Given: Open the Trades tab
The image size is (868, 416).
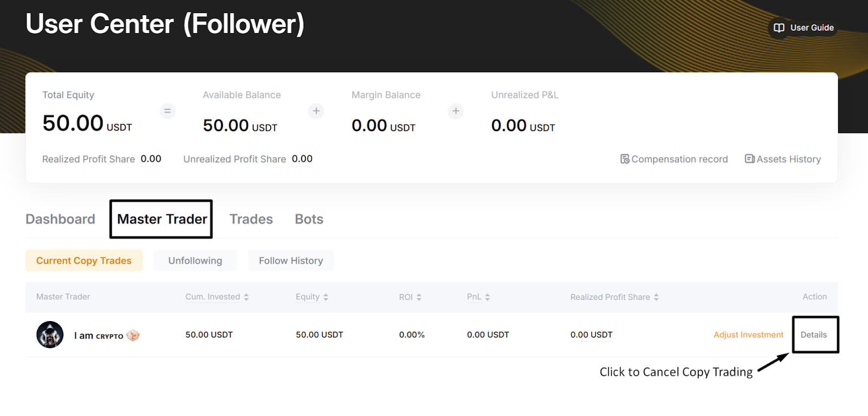Looking at the screenshot, I should tap(251, 219).
